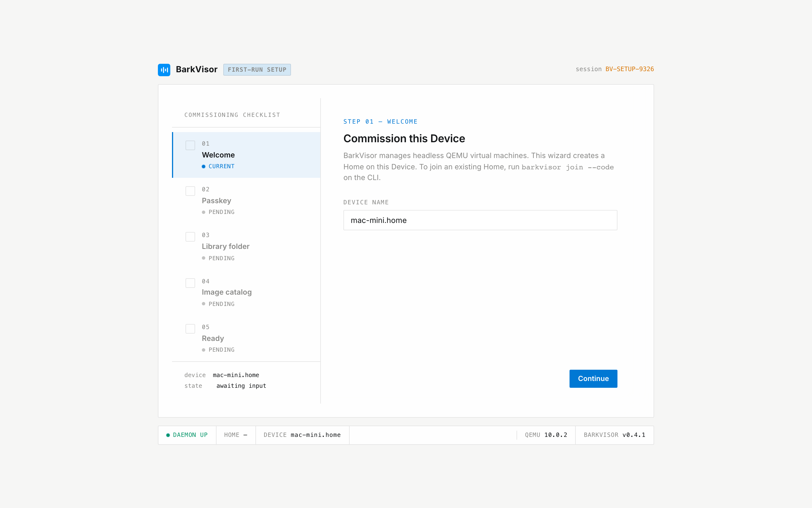The height and width of the screenshot is (508, 812).
Task: Click the COMMISSIONING CHECKLIST heading
Action: (232, 115)
